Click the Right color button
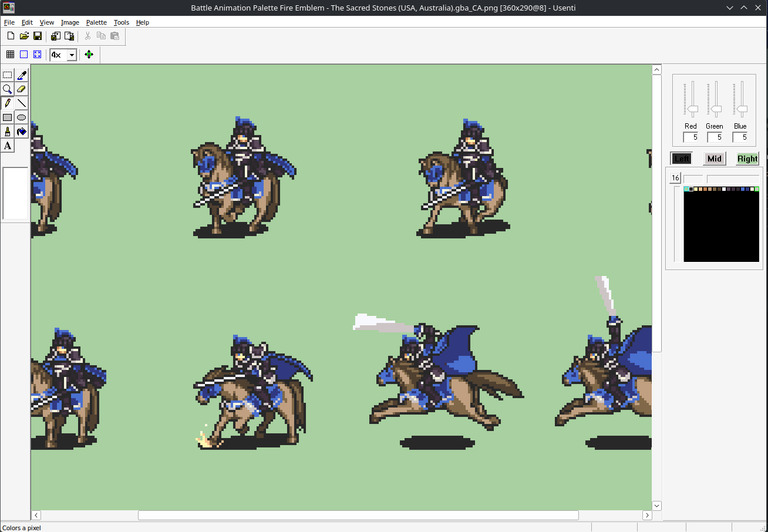768x532 pixels. (x=747, y=159)
